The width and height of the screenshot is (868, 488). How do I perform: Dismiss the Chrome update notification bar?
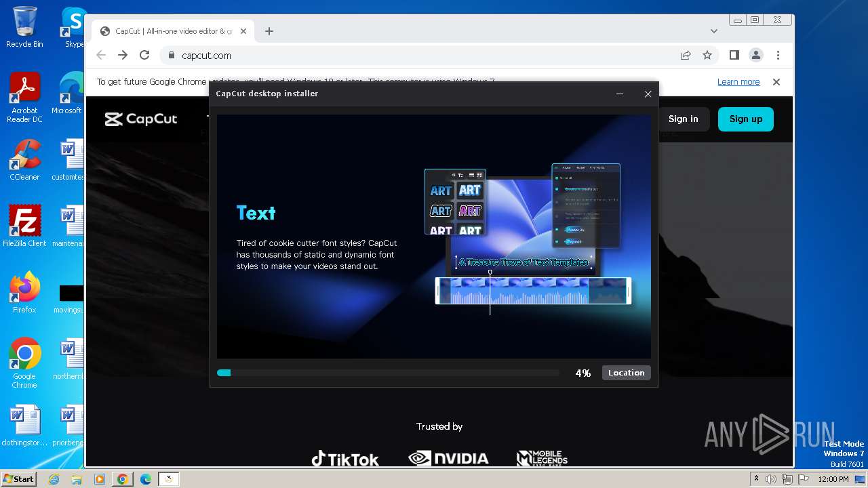[776, 82]
